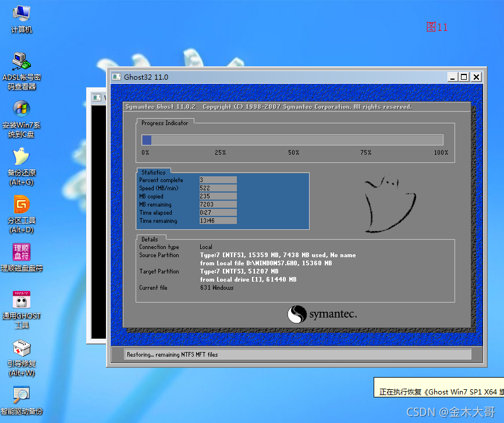Viewport: 504px width, 423px height.
Task: Open the 备份还原 (Alt+G) ghost icon
Action: (22, 166)
